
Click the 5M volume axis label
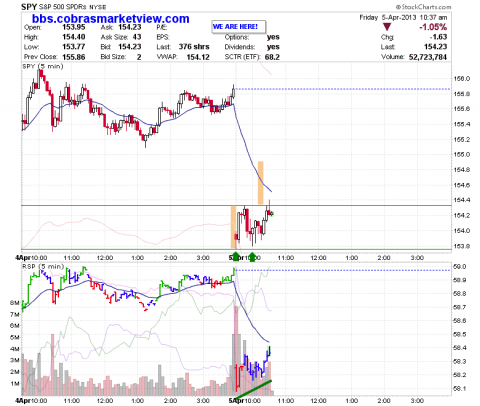(15, 337)
